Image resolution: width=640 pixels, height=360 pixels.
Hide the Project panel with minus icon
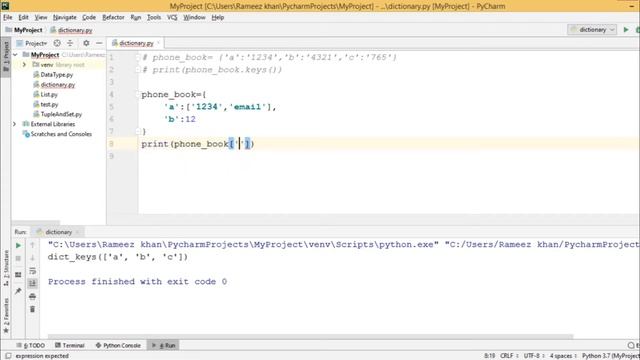tap(99, 43)
